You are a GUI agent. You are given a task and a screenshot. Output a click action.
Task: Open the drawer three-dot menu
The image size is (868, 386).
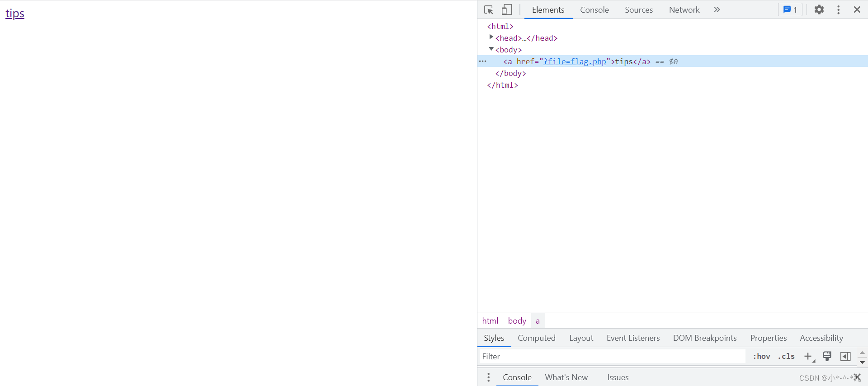[x=488, y=377]
